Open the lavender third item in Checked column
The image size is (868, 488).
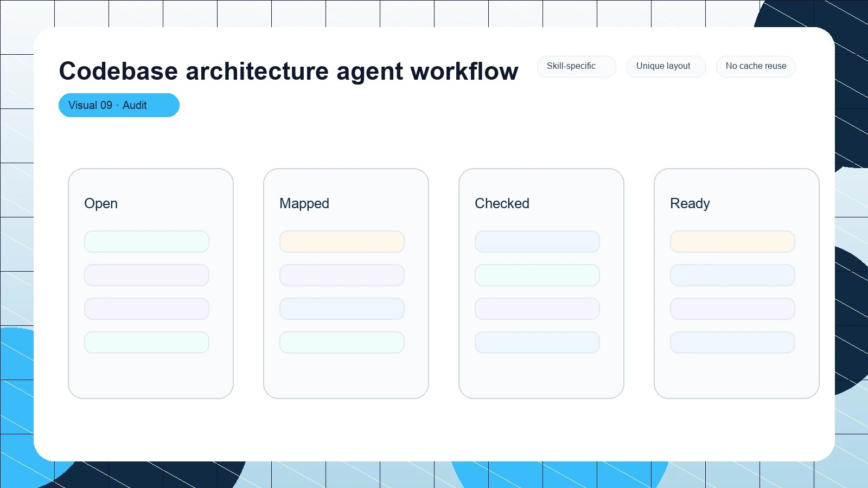[537, 309]
